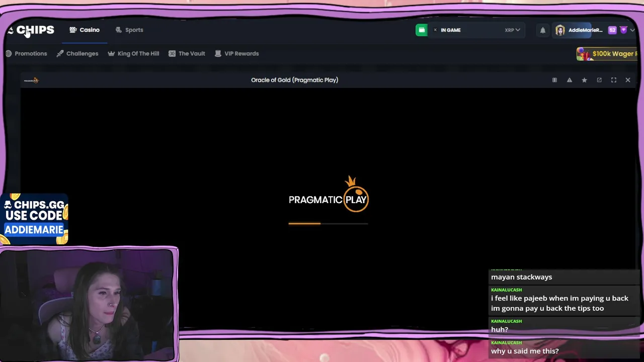Open the Casino tab
The image size is (644, 362).
point(85,30)
